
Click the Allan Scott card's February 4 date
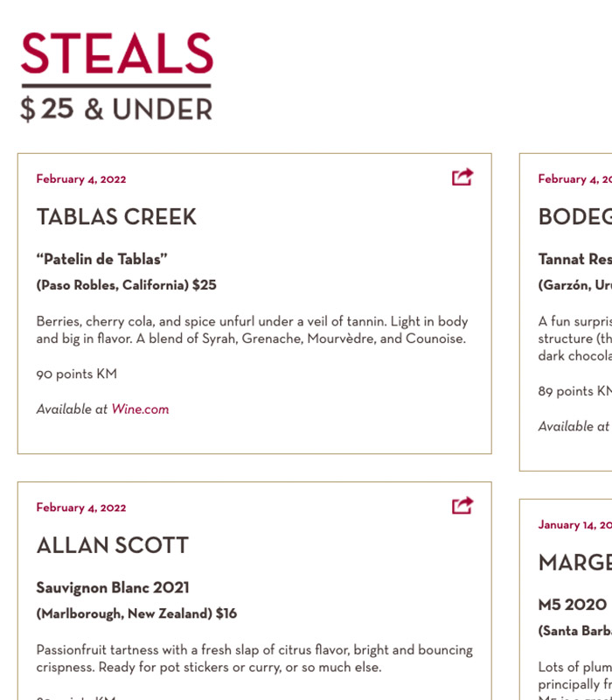(81, 508)
